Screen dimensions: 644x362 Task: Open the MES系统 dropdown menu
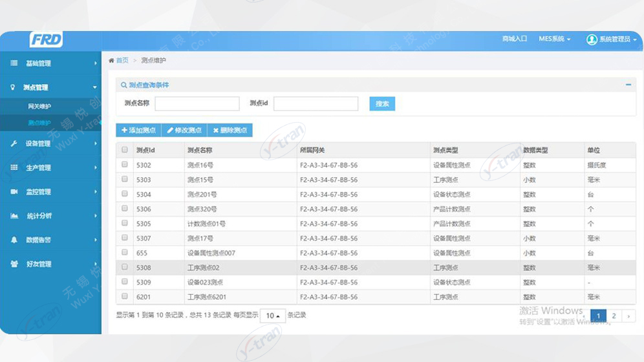554,39
